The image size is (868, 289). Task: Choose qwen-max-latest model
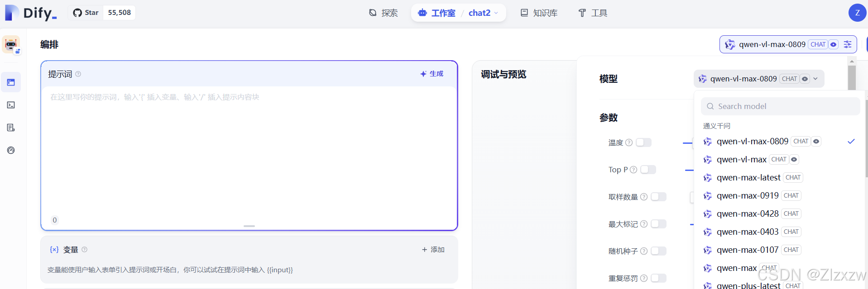(779, 177)
